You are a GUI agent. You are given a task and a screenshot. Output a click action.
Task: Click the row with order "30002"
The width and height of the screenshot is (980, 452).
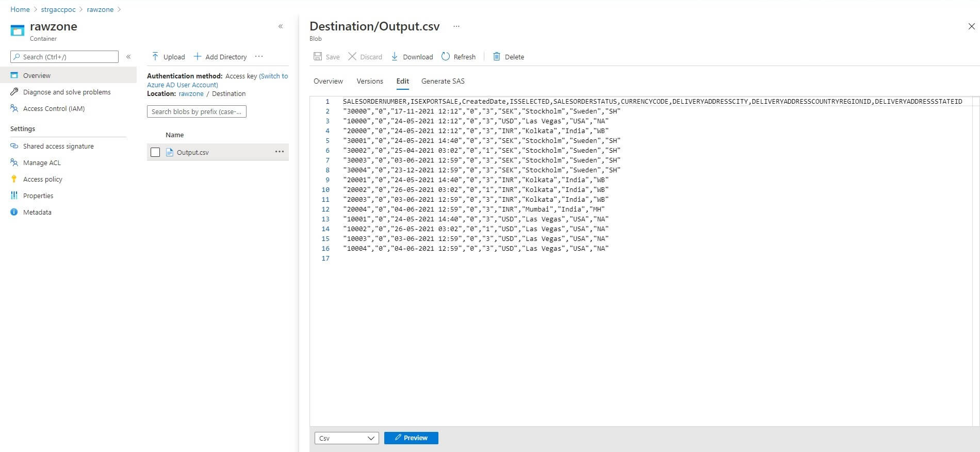482,151
